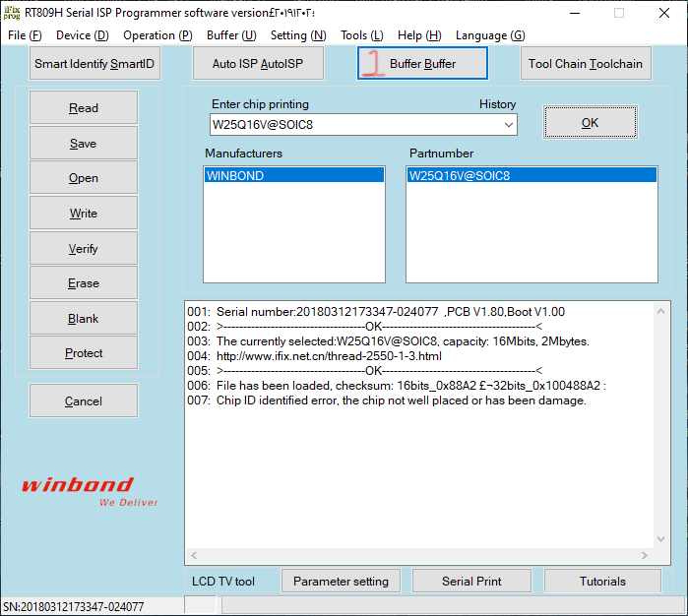Click log line 001 Serial number text

376,312
